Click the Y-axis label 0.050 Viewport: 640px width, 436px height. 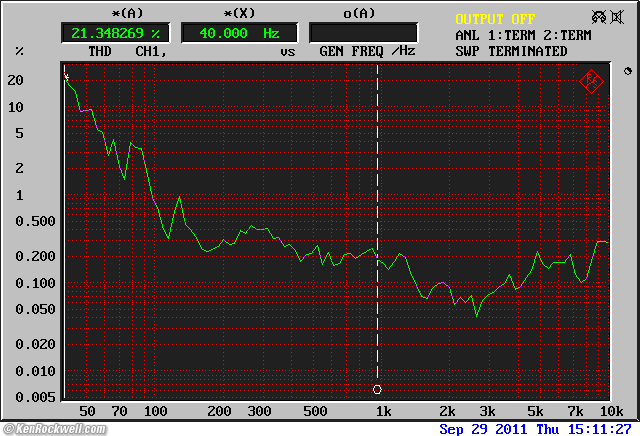point(35,309)
